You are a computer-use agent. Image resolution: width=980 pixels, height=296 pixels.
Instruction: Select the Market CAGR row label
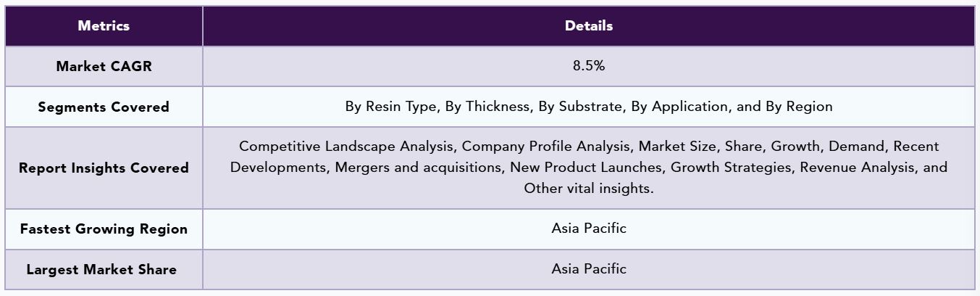(x=104, y=66)
